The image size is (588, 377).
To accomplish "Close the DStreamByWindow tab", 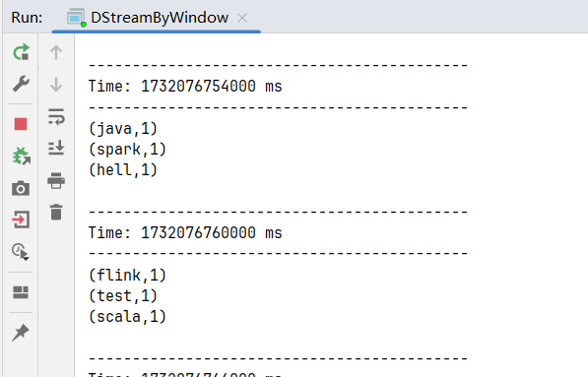I will (x=242, y=18).
